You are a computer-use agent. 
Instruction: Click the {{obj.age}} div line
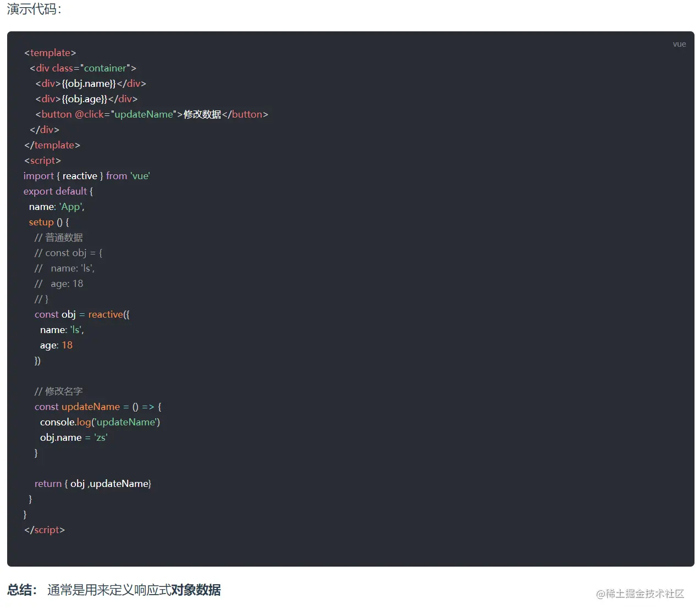click(86, 99)
